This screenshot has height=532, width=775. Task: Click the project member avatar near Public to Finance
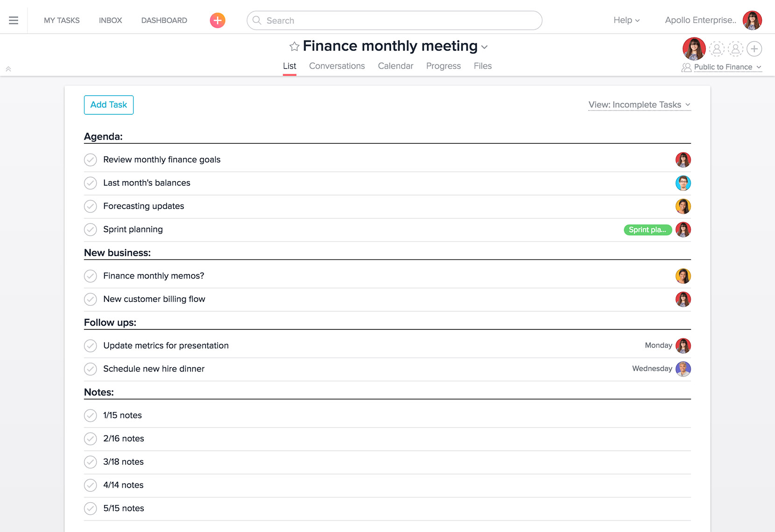[694, 49]
